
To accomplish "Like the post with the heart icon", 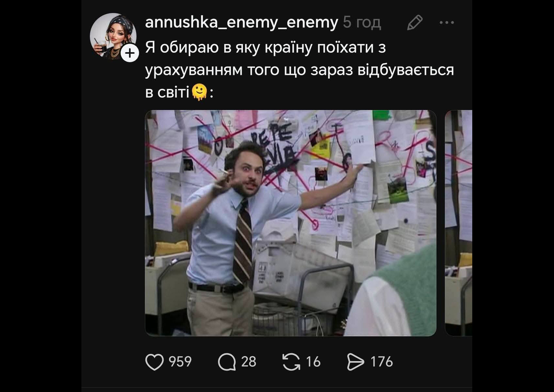I will point(154,362).
